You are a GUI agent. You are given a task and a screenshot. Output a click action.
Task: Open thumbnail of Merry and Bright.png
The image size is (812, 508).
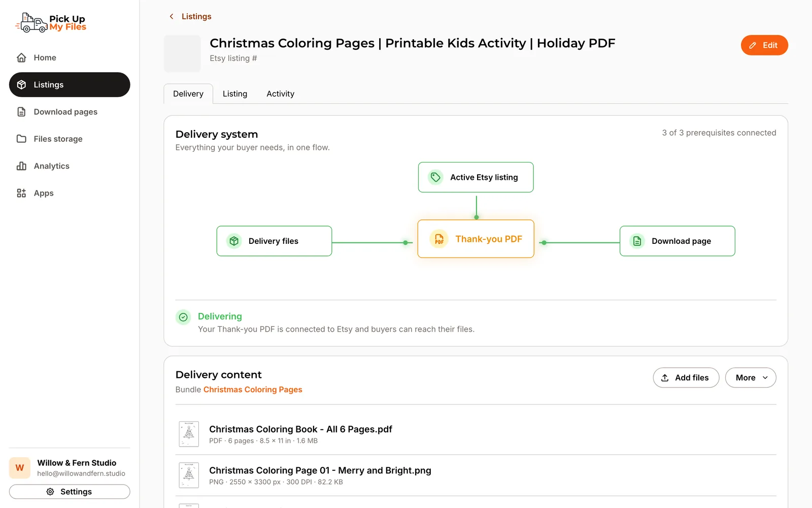coord(189,475)
